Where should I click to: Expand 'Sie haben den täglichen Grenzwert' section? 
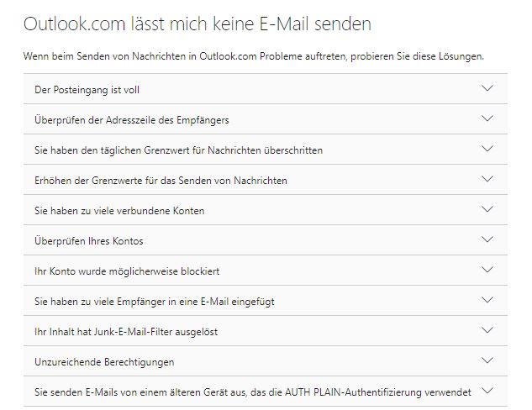point(266,150)
